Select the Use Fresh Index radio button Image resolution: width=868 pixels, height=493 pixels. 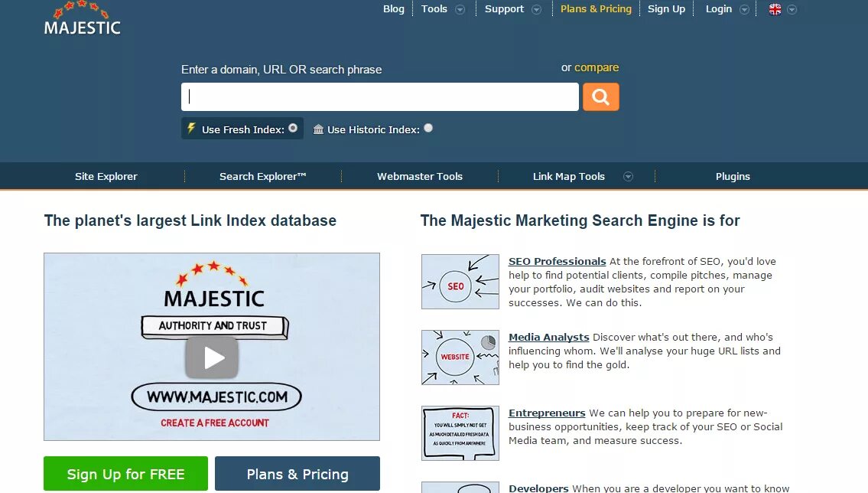293,128
